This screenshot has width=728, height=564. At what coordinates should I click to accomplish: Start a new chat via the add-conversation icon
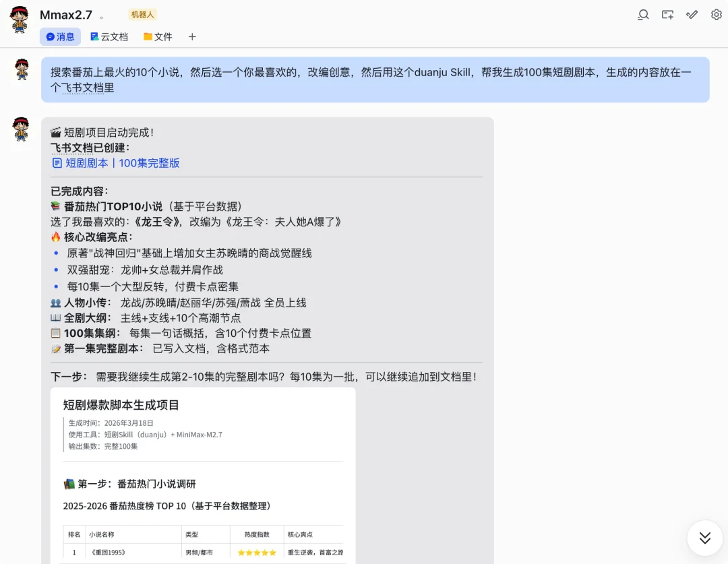(x=667, y=14)
